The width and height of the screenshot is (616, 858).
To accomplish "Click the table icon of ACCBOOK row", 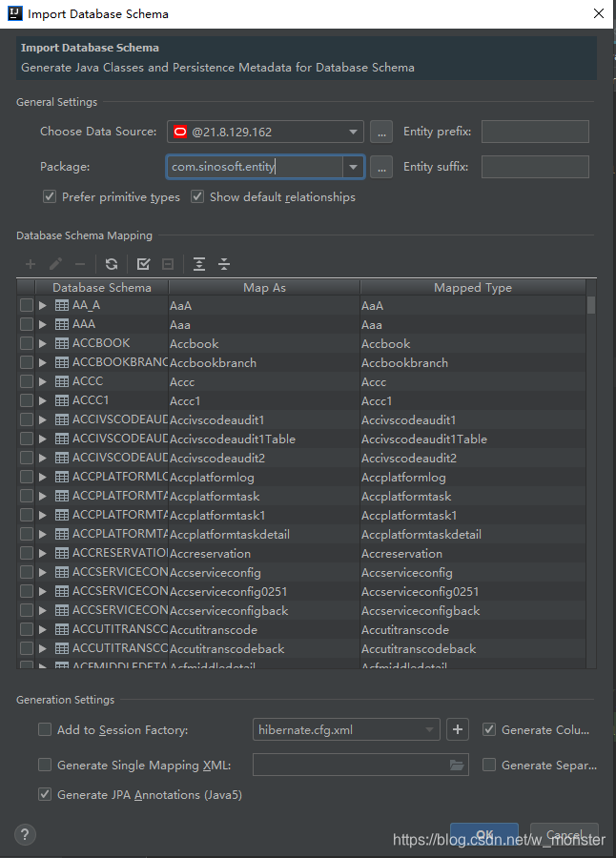I will 62,343.
